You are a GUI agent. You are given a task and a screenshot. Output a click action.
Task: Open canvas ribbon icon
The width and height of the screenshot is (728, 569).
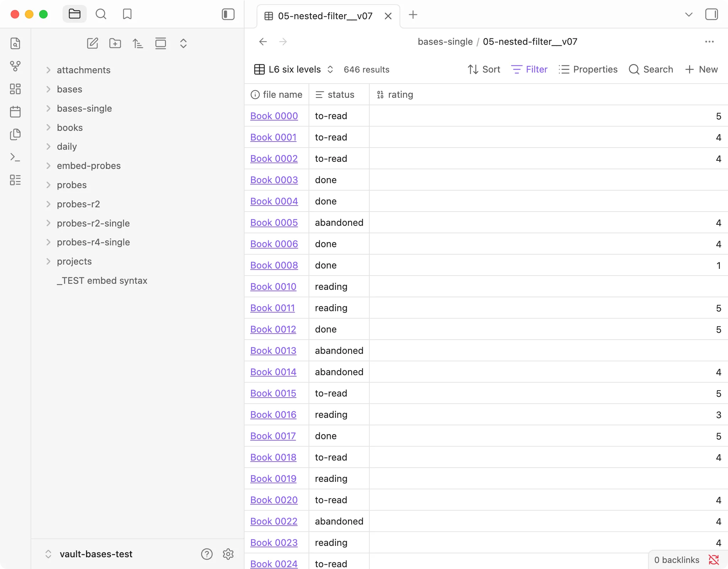pos(15,89)
